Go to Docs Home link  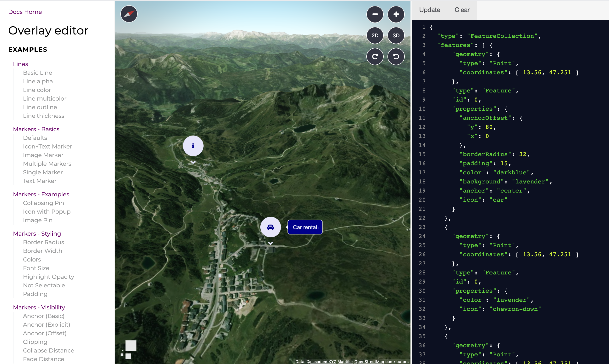pyautogui.click(x=25, y=12)
